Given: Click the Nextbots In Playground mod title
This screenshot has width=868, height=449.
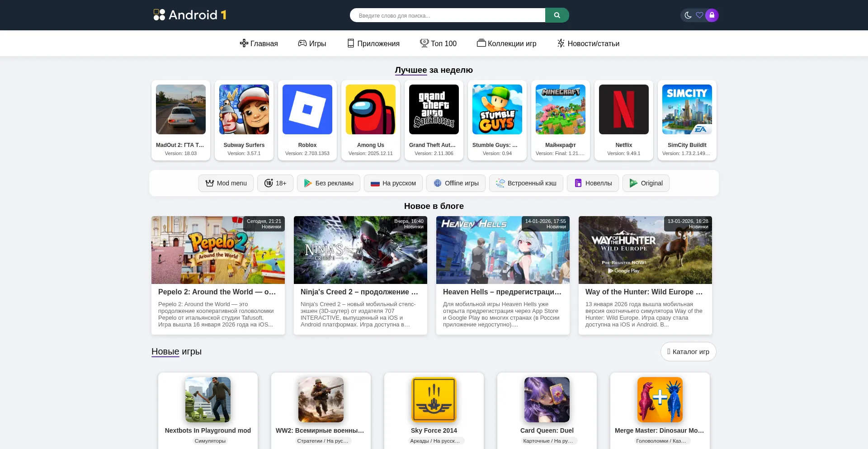Looking at the screenshot, I should (x=208, y=430).
